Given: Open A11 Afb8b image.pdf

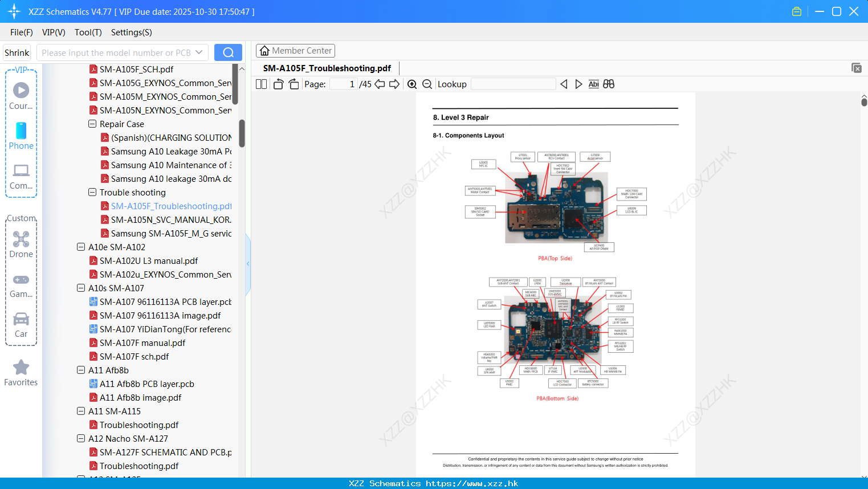Looking at the screenshot, I should 135,398.
